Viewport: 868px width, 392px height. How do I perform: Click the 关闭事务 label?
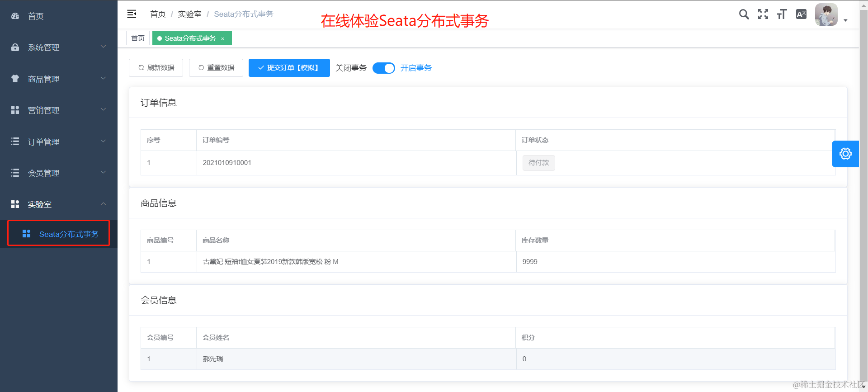pyautogui.click(x=351, y=68)
